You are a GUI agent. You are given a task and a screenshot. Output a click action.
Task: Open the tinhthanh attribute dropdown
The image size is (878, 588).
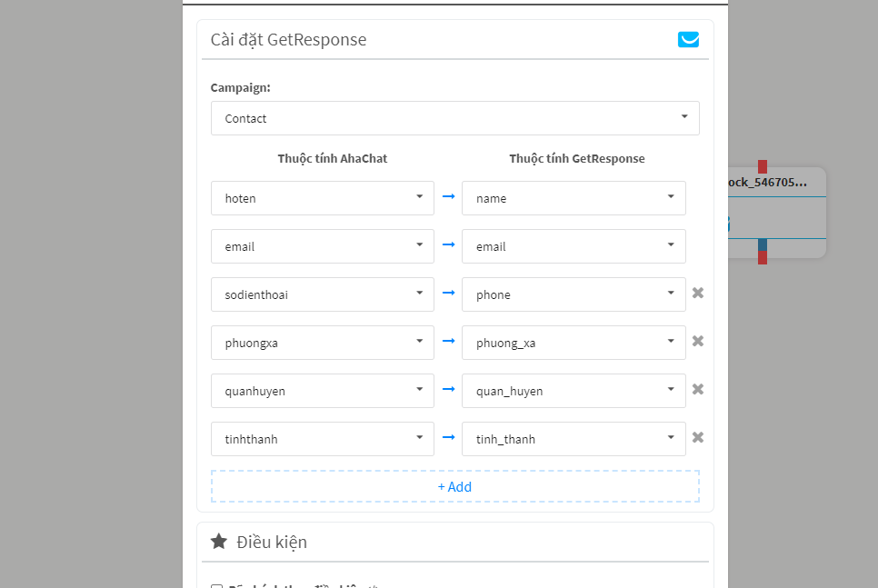pyautogui.click(x=323, y=439)
